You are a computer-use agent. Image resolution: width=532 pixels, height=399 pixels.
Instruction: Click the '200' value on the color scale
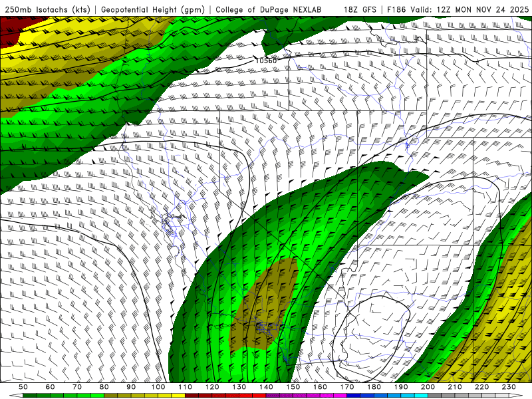coord(428,387)
